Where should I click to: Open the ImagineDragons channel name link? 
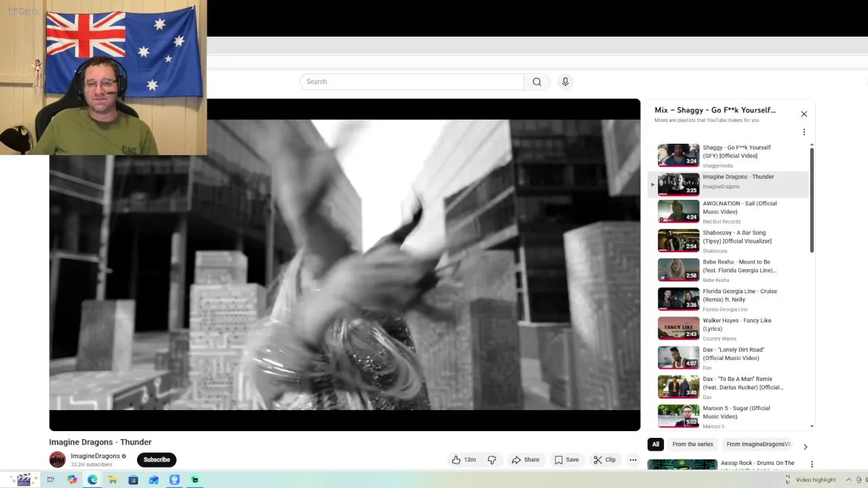[x=96, y=456]
